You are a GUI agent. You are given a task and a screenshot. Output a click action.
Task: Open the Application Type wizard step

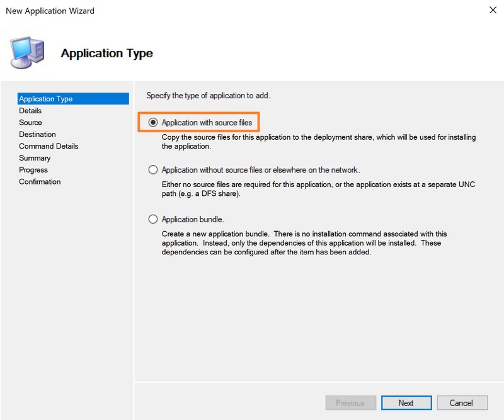tap(45, 99)
